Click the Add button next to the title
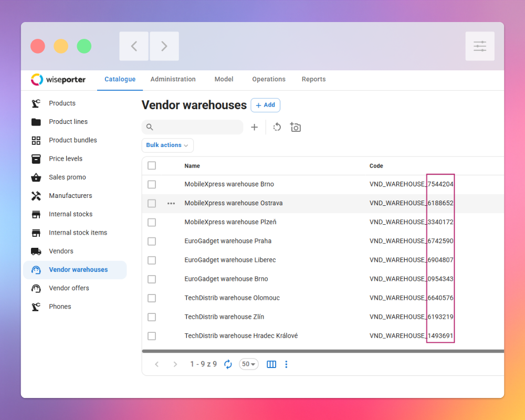 tap(266, 105)
